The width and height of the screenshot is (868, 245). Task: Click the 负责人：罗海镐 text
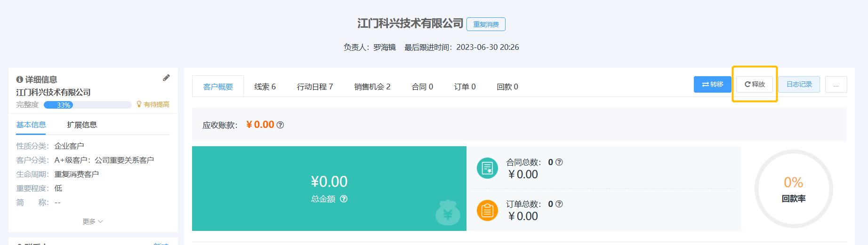tap(370, 47)
